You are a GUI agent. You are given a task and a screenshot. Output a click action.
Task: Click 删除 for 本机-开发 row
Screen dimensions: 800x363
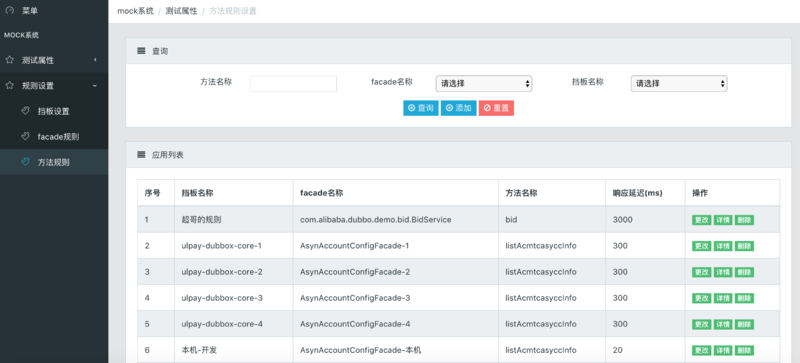[x=744, y=350]
